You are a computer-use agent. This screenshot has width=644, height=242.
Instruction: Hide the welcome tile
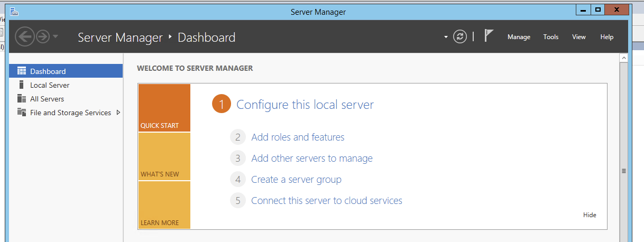click(590, 215)
